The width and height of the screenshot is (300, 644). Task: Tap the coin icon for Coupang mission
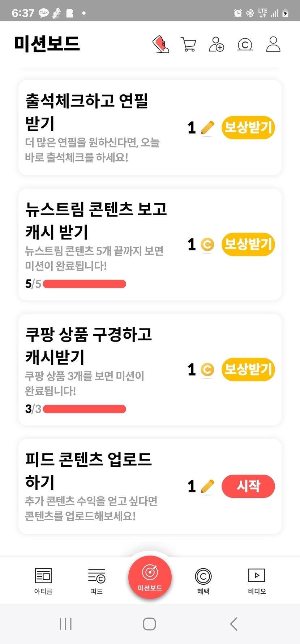point(207,370)
